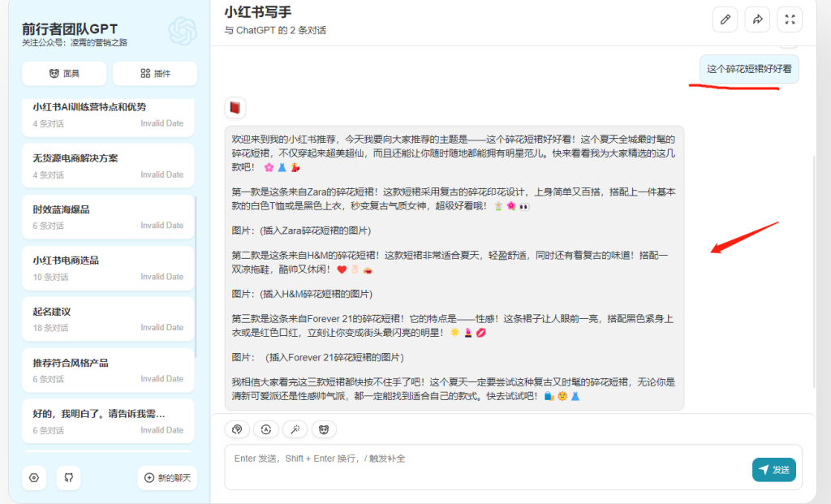Open settings via the hexagon icon

click(34, 477)
